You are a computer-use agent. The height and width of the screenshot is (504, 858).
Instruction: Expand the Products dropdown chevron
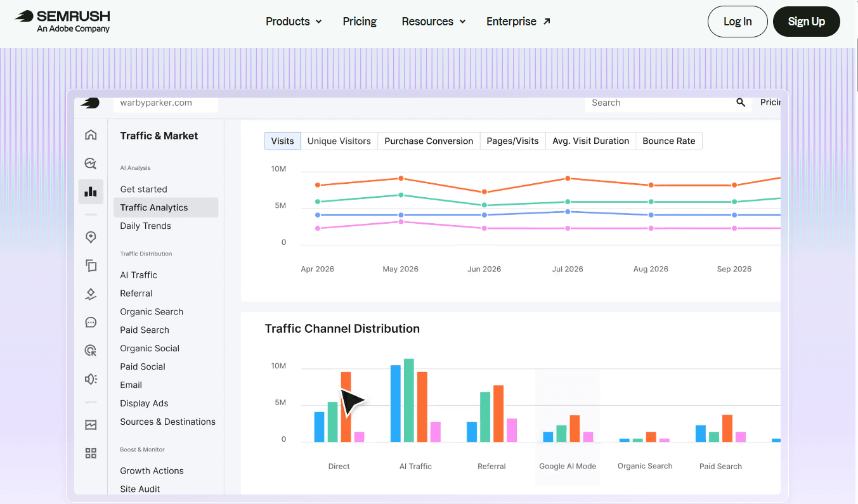coord(318,22)
